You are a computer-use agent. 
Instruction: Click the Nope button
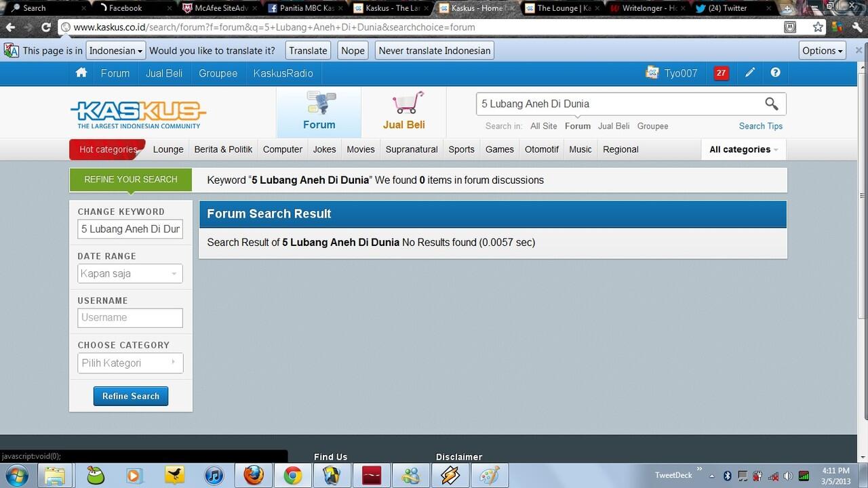pos(353,51)
